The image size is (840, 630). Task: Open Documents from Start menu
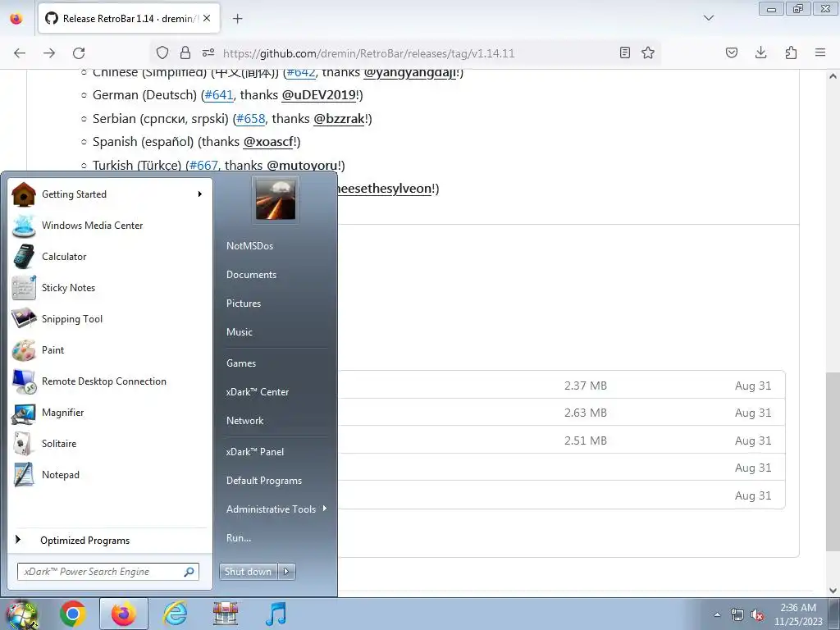click(251, 275)
